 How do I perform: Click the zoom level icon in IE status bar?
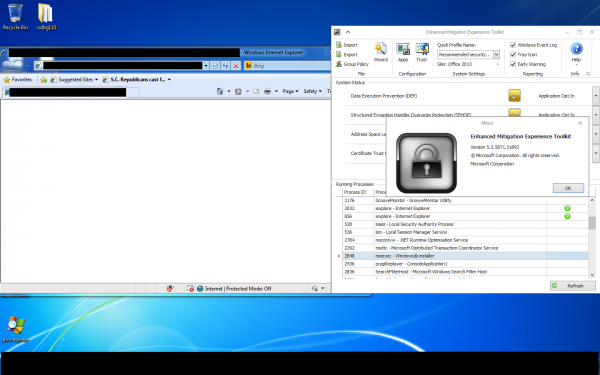315,289
